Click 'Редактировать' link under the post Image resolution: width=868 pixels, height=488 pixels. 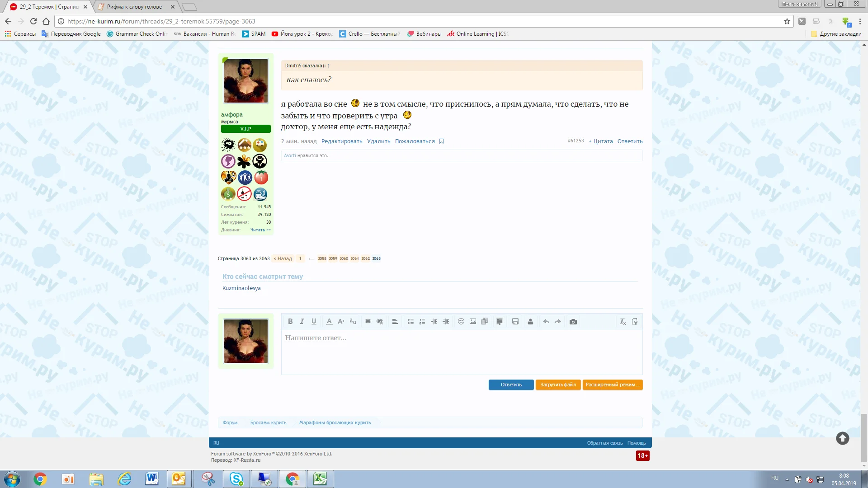tap(342, 141)
